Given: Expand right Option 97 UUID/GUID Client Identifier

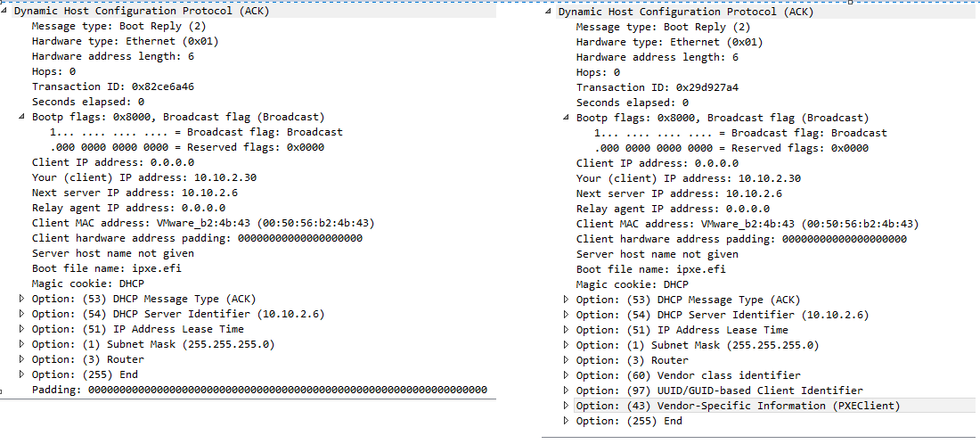Looking at the screenshot, I should pyautogui.click(x=567, y=391).
